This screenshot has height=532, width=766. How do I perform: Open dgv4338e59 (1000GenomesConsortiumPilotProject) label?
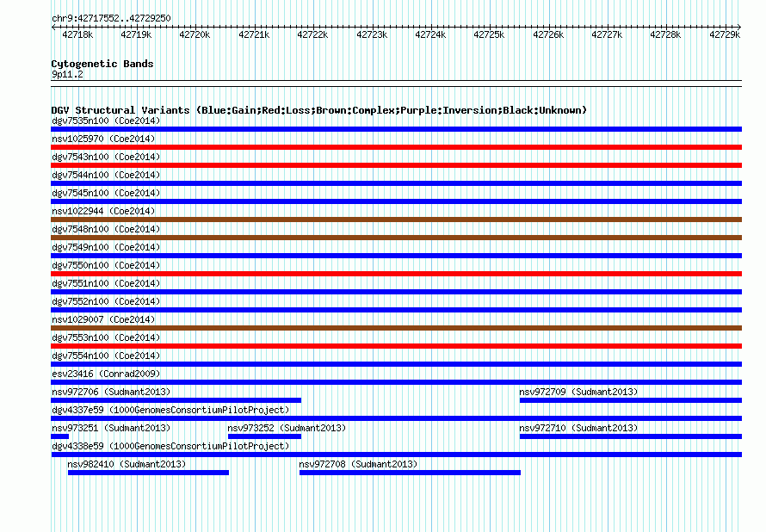[x=170, y=446]
